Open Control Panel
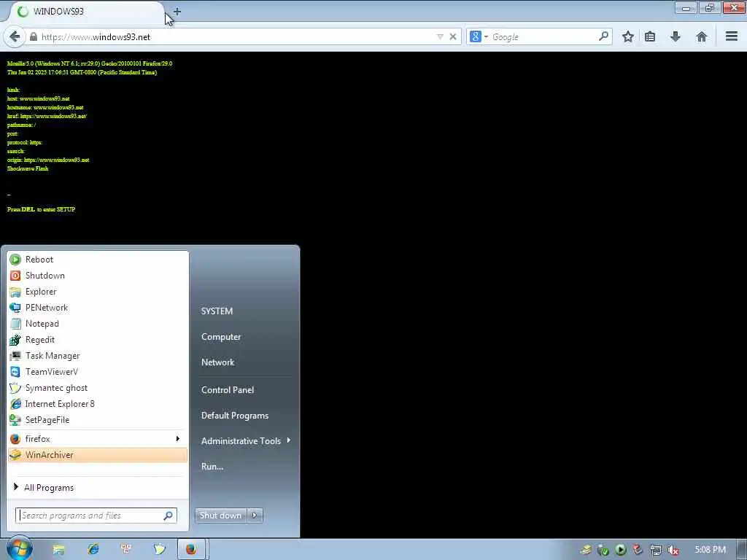Image resolution: width=747 pixels, height=560 pixels. pos(228,390)
